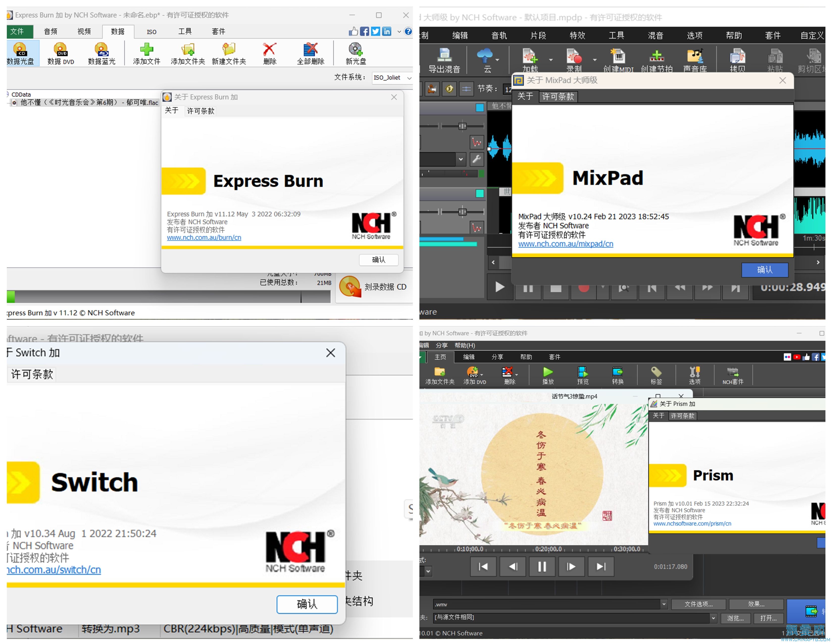This screenshot has width=832, height=644.
Task: Switch to 许可条款 tab in MixPad about dialog
Action: coord(558,96)
